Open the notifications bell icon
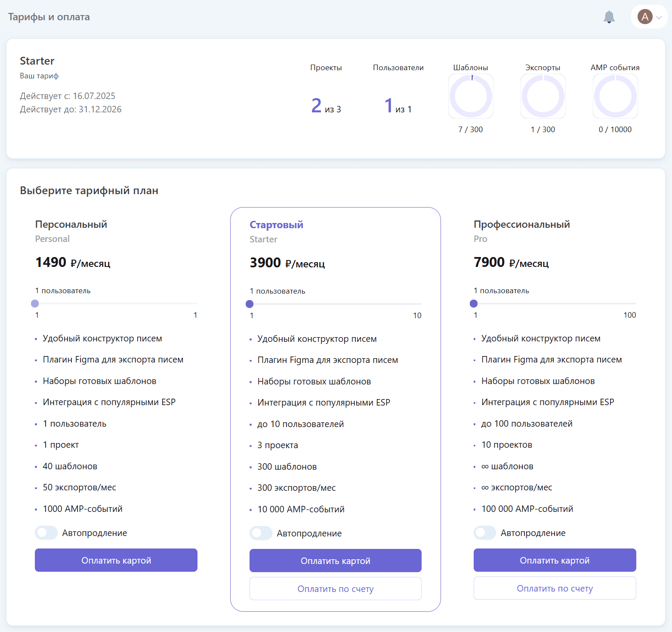Screen dimensions: 672x632 [609, 17]
